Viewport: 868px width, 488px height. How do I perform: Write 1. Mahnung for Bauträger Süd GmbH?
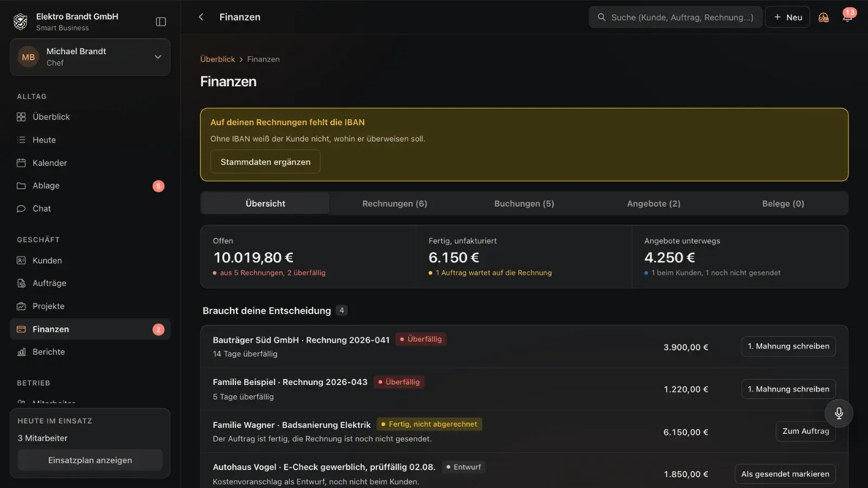[x=788, y=346]
